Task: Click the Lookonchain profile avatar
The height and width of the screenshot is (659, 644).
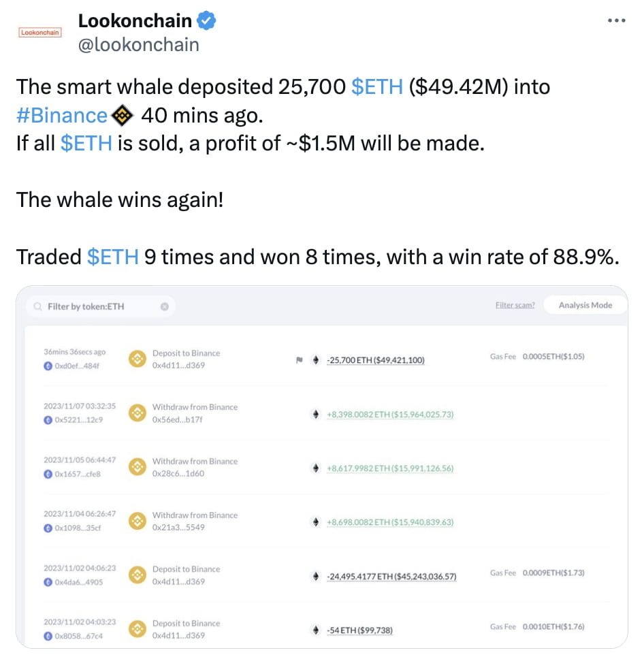Action: click(x=39, y=32)
